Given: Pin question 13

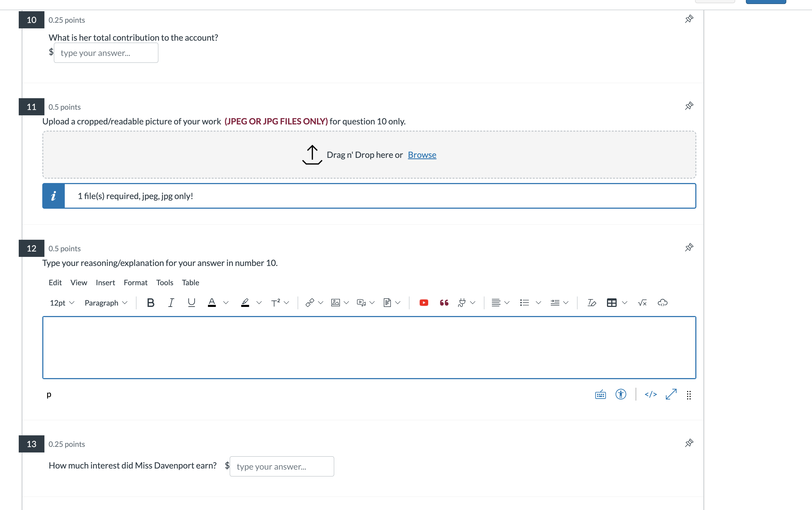Looking at the screenshot, I should click(x=689, y=443).
